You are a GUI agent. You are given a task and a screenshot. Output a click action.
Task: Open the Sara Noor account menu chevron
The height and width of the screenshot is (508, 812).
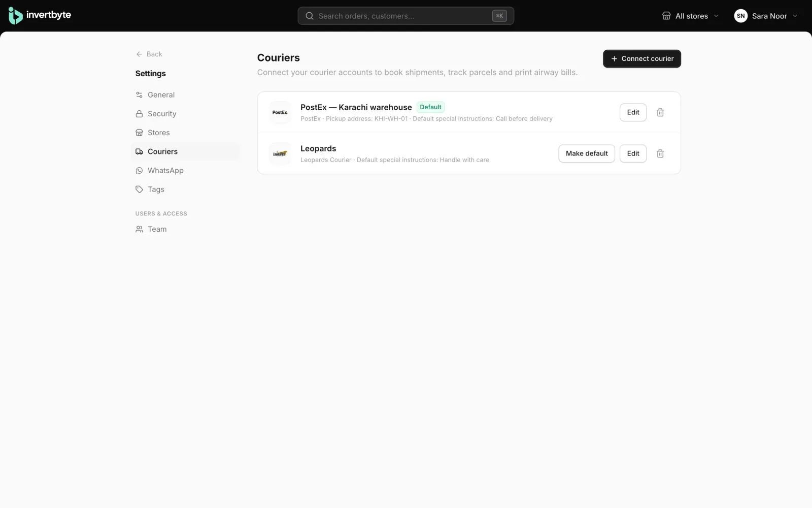795,16
